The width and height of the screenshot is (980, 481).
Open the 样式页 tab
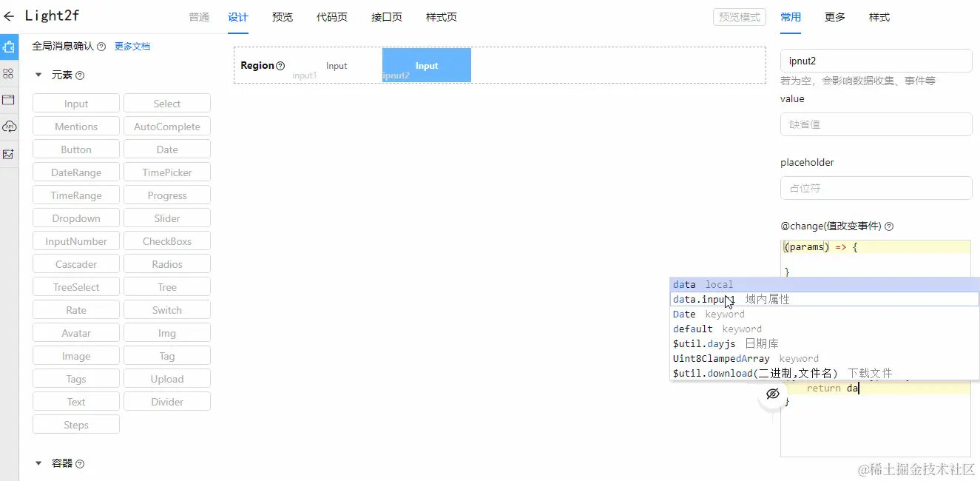[x=442, y=17]
